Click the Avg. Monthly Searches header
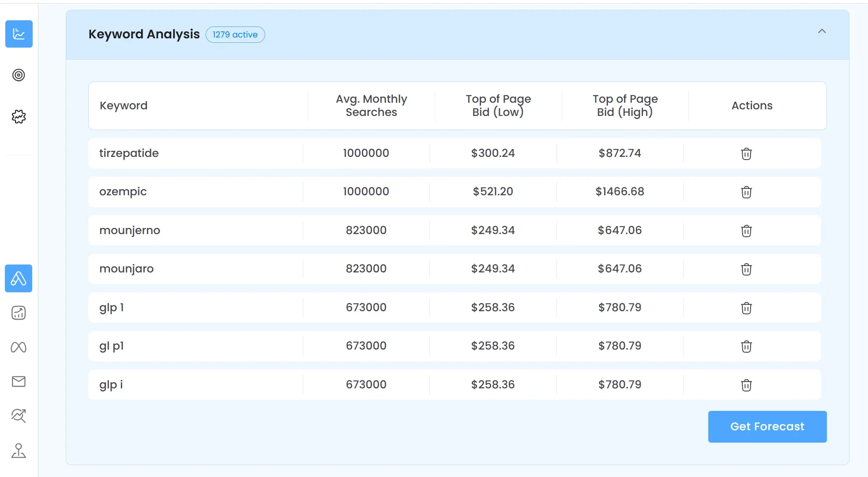The image size is (868, 477). (x=371, y=106)
